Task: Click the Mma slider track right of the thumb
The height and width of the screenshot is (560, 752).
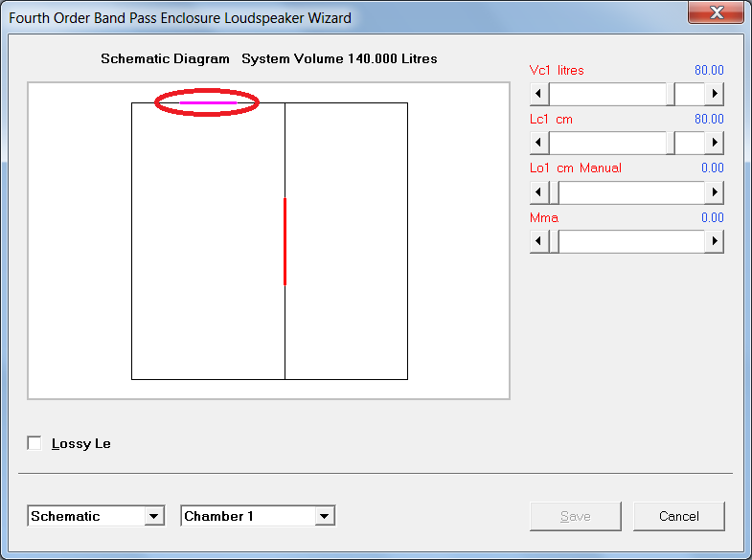Action: (x=631, y=241)
